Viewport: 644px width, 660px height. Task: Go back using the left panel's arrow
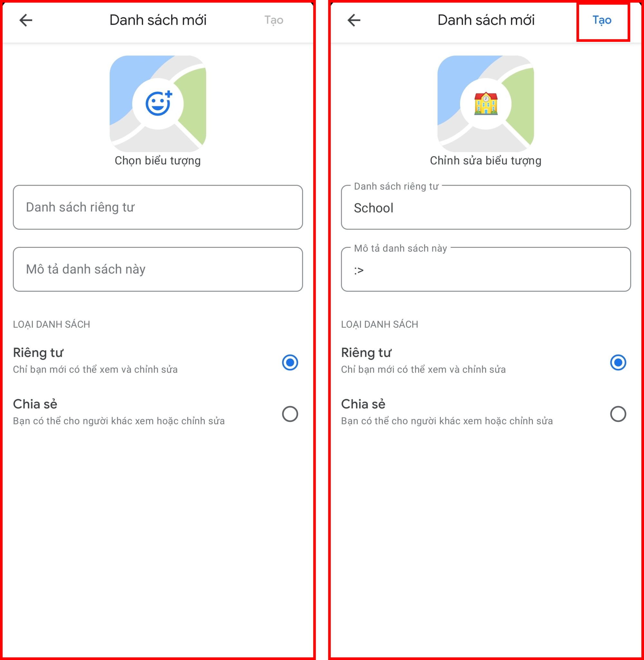[x=26, y=20]
